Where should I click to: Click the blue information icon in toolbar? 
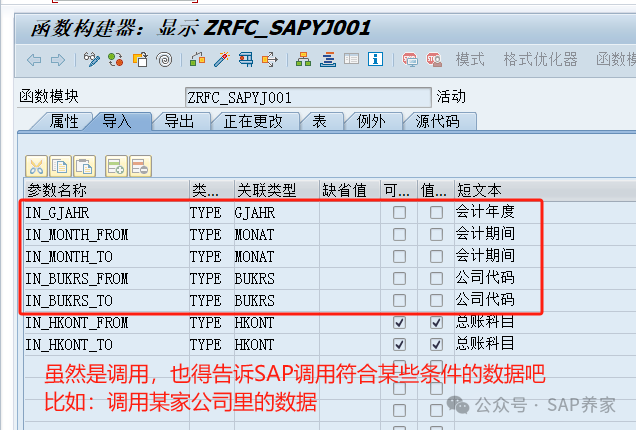[374, 60]
